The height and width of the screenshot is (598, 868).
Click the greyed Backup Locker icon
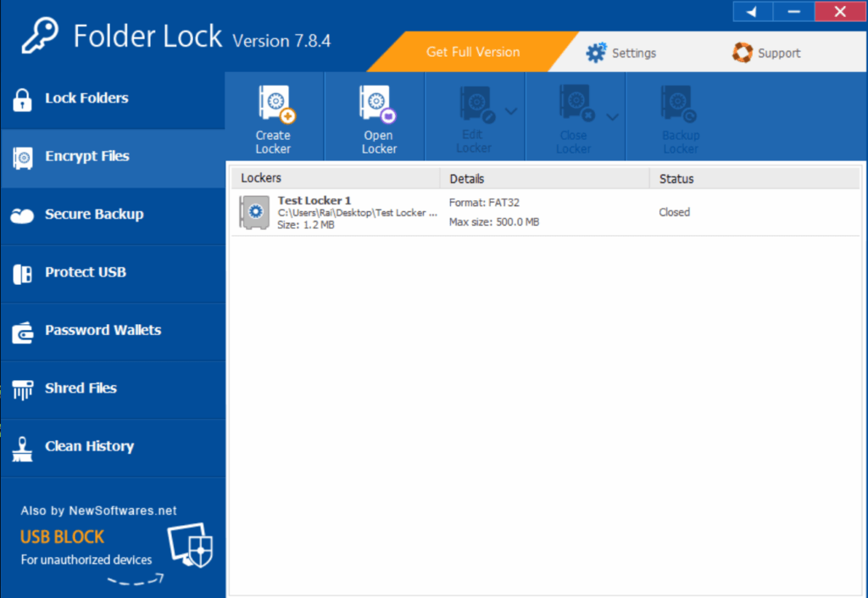tap(678, 103)
